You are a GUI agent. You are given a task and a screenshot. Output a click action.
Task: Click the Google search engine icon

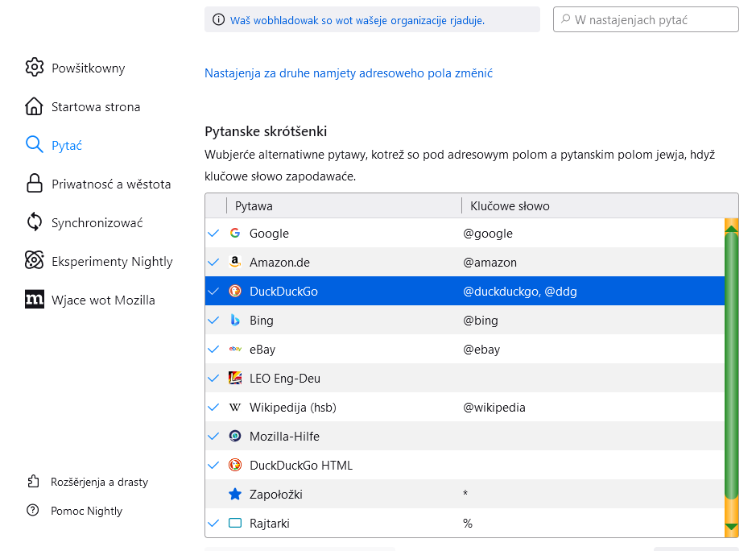click(235, 234)
